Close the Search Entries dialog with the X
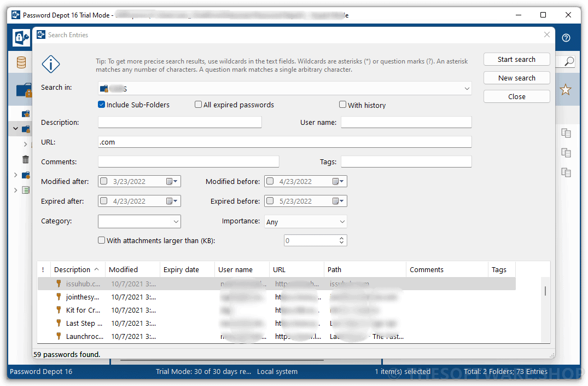Screen dimensions: 588x386 547,34
